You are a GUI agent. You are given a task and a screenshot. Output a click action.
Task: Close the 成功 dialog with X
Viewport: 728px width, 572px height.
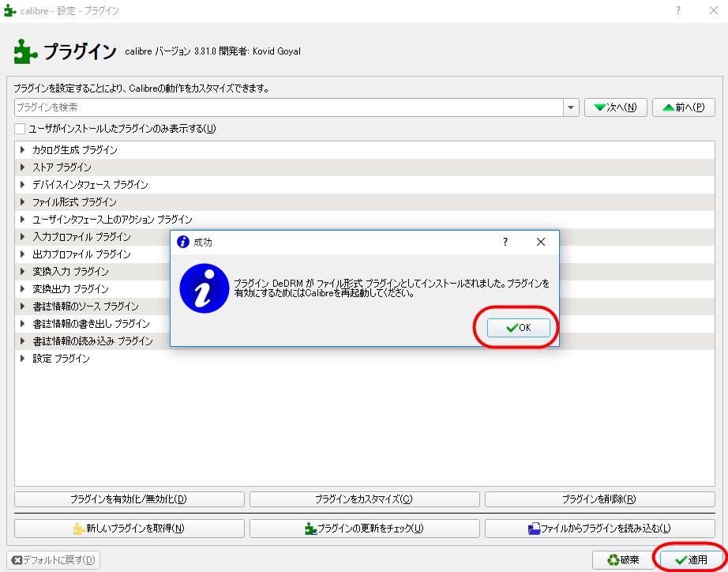(x=540, y=242)
